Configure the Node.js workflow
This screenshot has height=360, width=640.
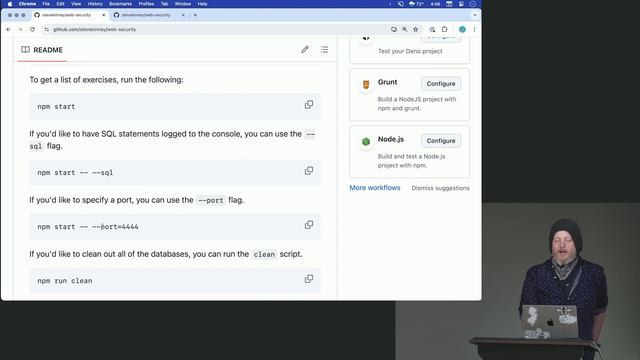coord(441,141)
